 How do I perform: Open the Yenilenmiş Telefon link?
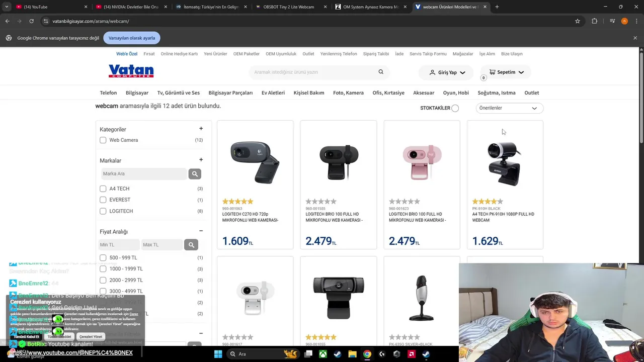tap(339, 54)
